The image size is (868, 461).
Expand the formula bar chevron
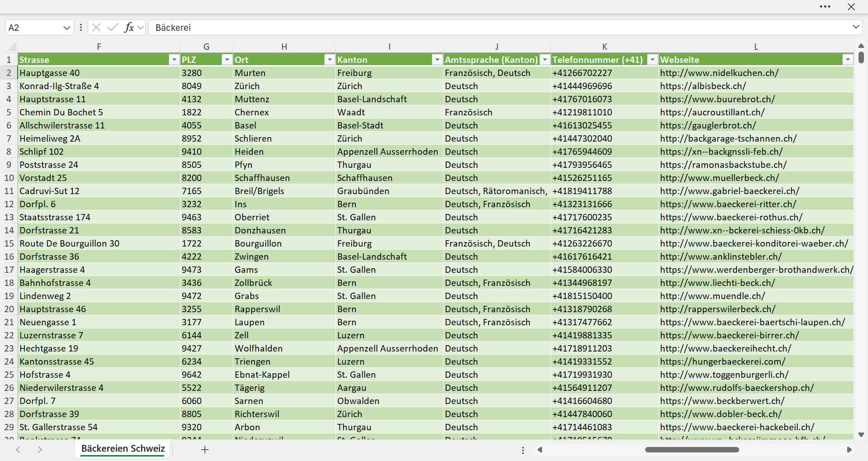(856, 27)
